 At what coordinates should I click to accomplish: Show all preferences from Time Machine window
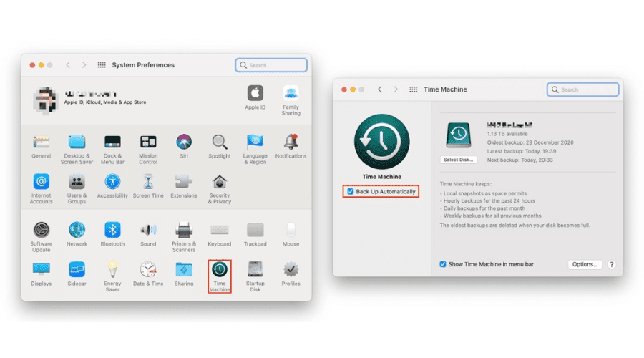coord(413,89)
